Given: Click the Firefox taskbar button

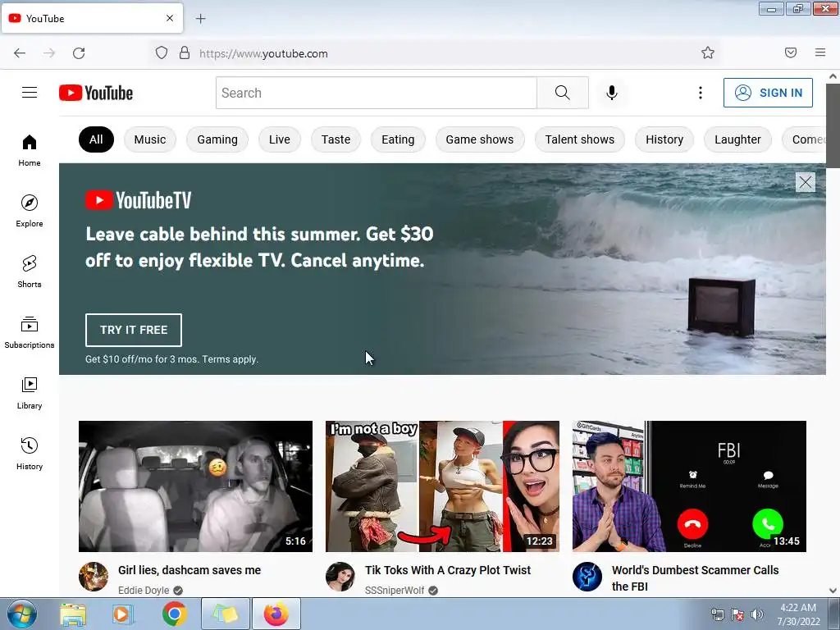Looking at the screenshot, I should 276,614.
